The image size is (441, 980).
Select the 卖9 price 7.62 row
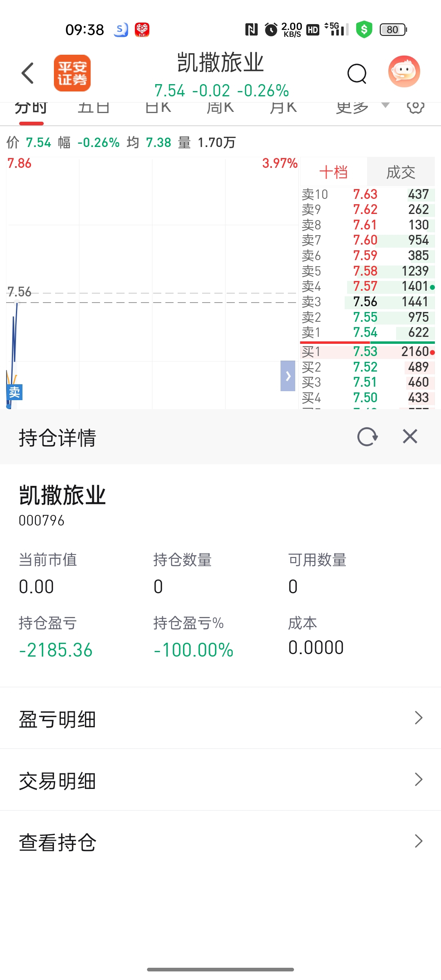pyautogui.click(x=367, y=209)
